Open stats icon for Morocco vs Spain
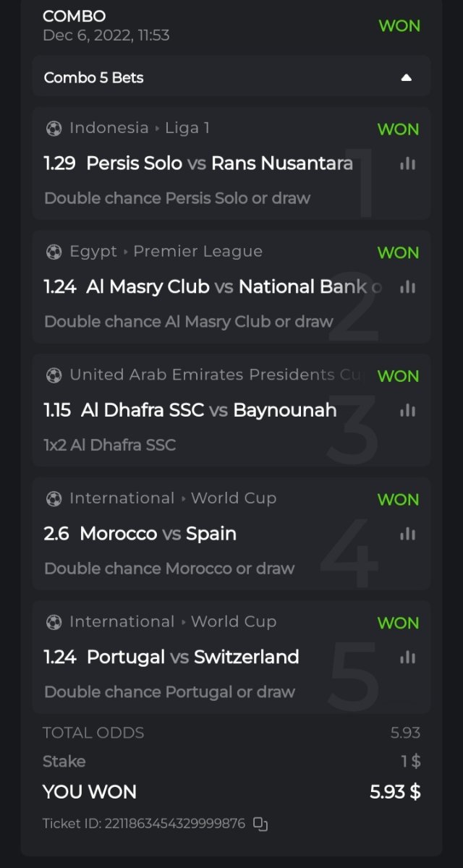The image size is (463, 868). [407, 534]
